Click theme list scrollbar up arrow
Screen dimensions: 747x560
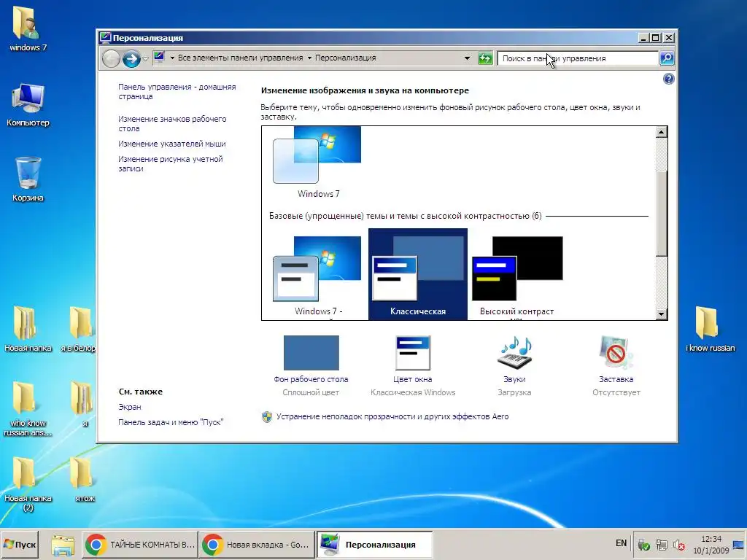pos(661,133)
